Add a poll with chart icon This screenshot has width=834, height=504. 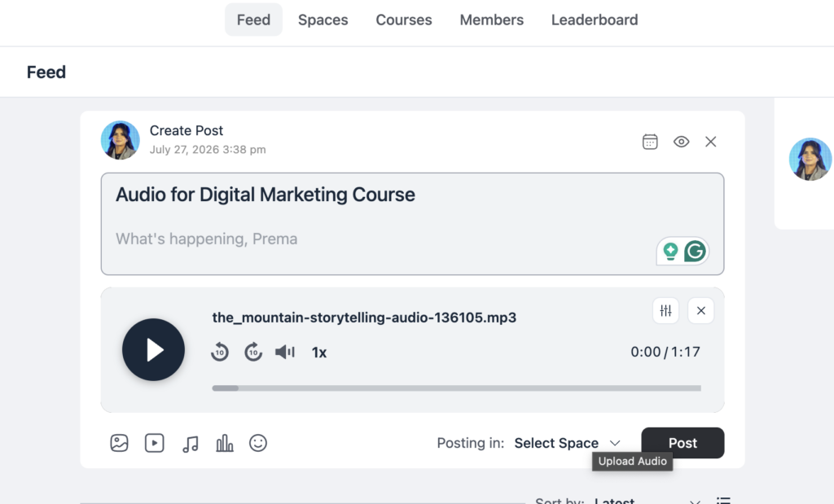(225, 443)
